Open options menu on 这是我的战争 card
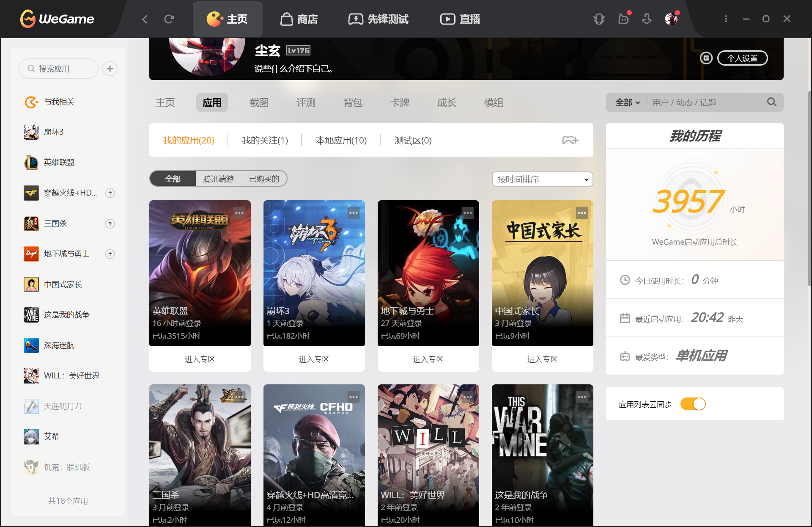 pyautogui.click(x=582, y=397)
